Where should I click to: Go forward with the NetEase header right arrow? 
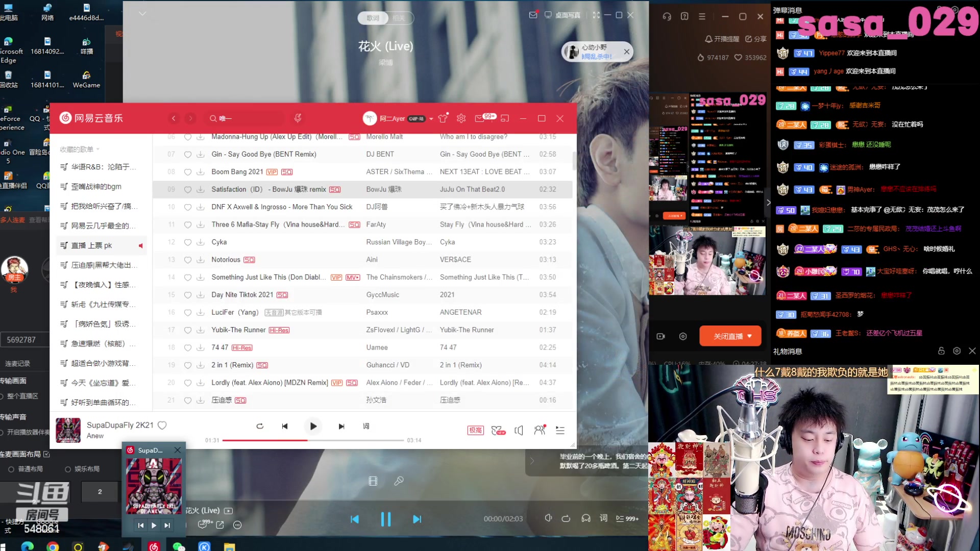click(x=190, y=118)
